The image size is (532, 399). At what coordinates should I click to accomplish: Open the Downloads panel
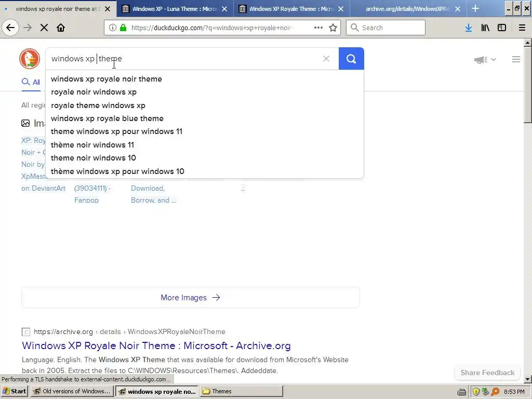[469, 28]
